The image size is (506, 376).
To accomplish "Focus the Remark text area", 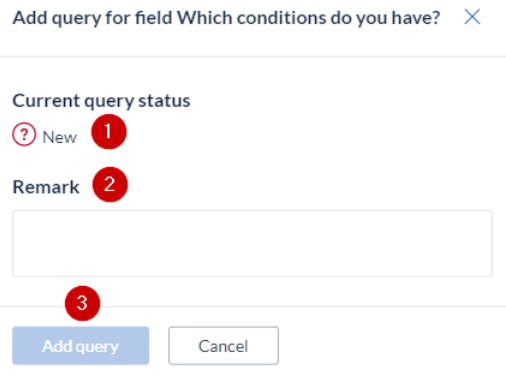I will click(252, 243).
